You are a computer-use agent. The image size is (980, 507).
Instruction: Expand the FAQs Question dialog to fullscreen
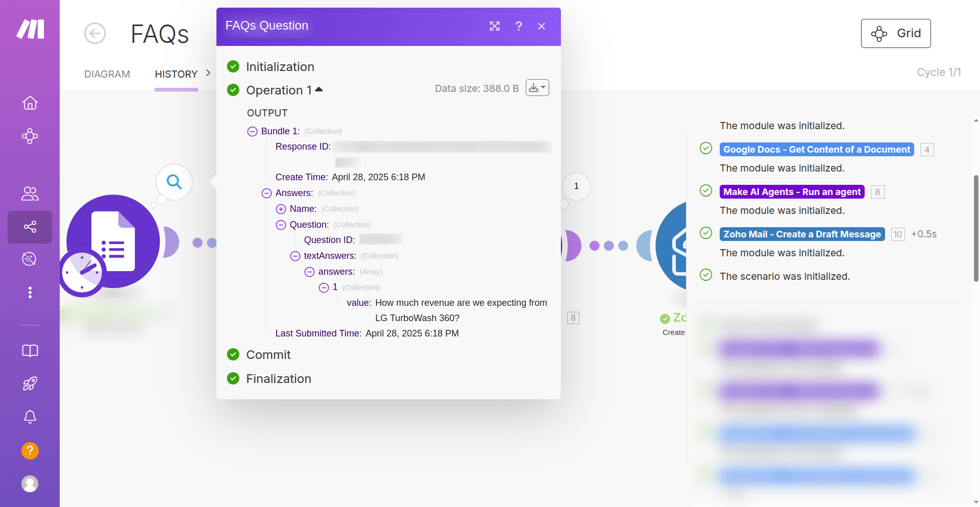(x=494, y=26)
